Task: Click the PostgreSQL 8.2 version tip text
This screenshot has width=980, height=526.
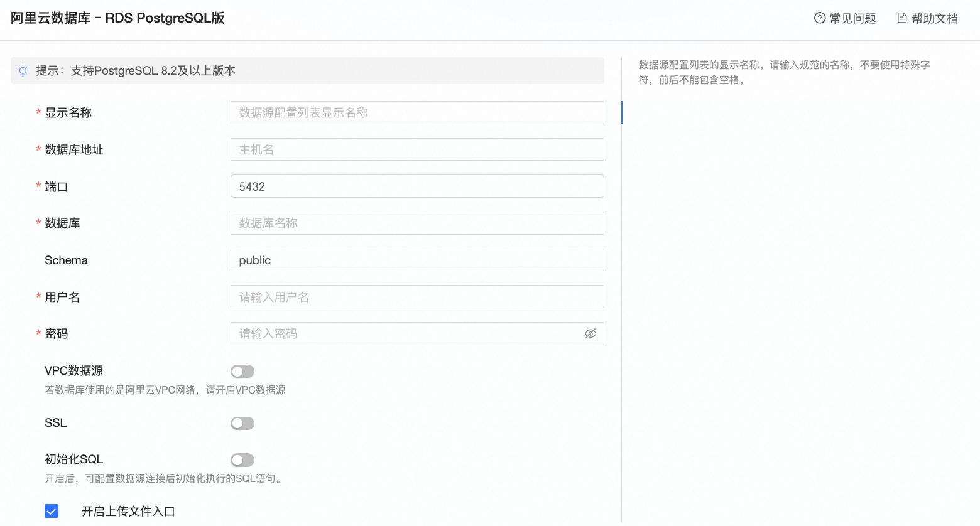Action: [136, 71]
